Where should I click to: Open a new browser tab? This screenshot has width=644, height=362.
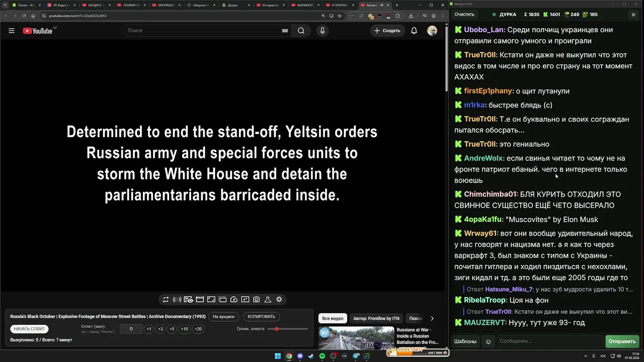397,5
